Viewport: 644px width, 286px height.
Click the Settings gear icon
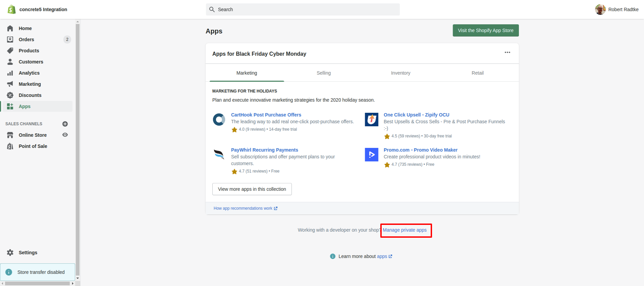point(10,253)
